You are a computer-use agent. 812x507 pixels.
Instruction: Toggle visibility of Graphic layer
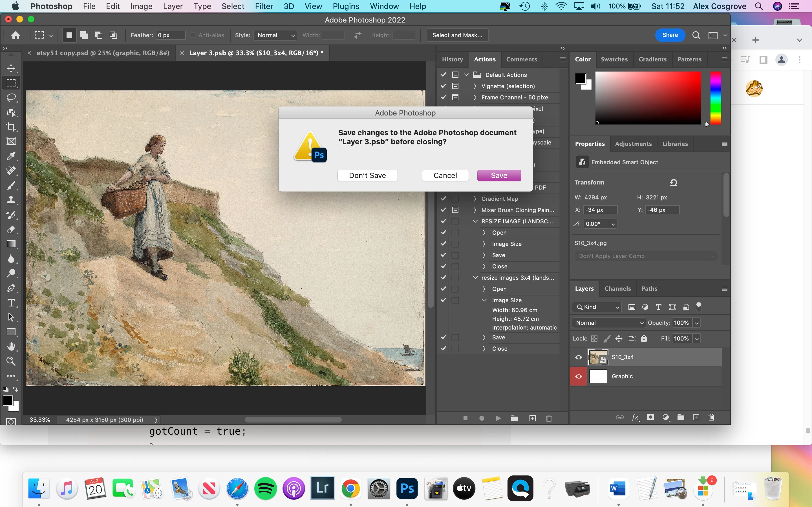579,376
